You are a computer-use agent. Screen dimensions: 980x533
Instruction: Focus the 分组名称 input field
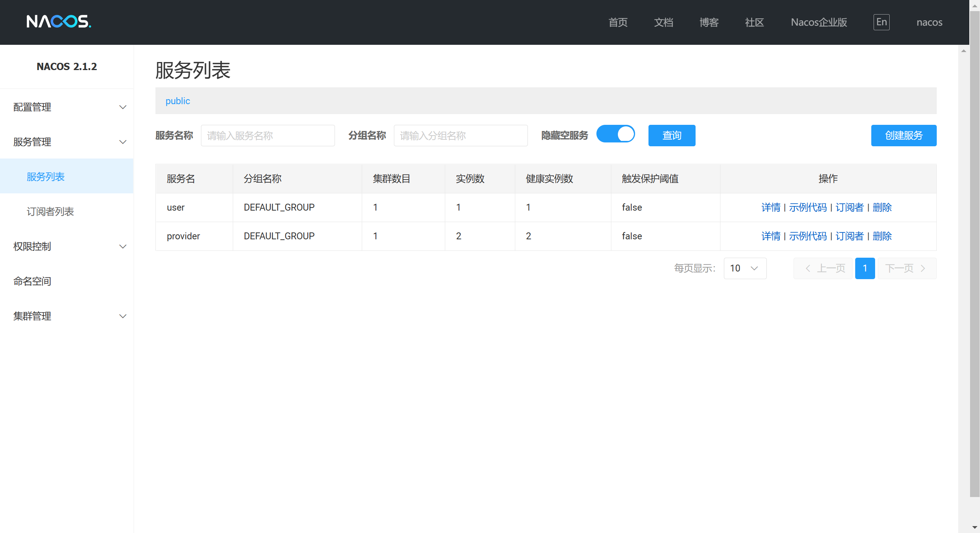click(x=461, y=136)
